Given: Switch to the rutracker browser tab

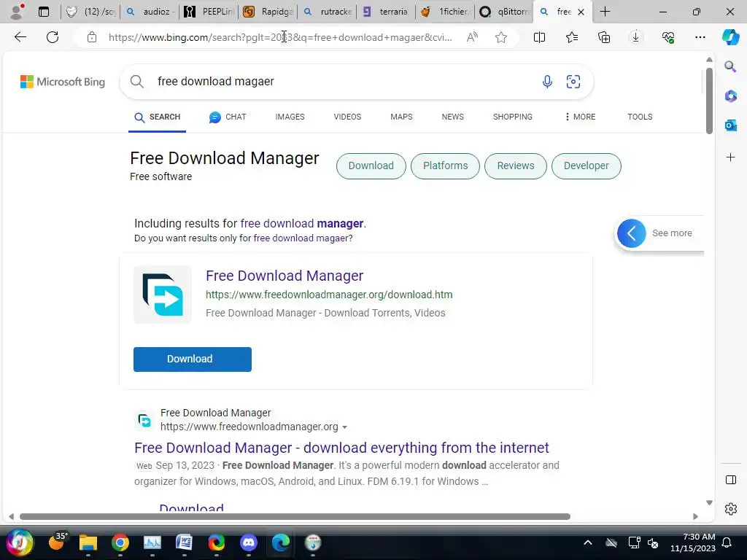Looking at the screenshot, I should pyautogui.click(x=328, y=12).
